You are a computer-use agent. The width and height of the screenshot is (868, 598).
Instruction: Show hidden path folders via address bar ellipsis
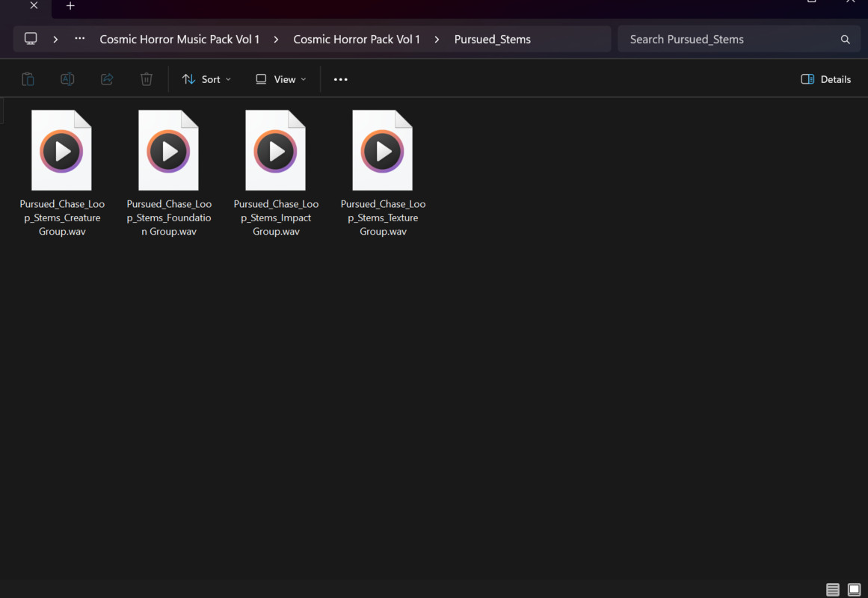[x=80, y=39]
